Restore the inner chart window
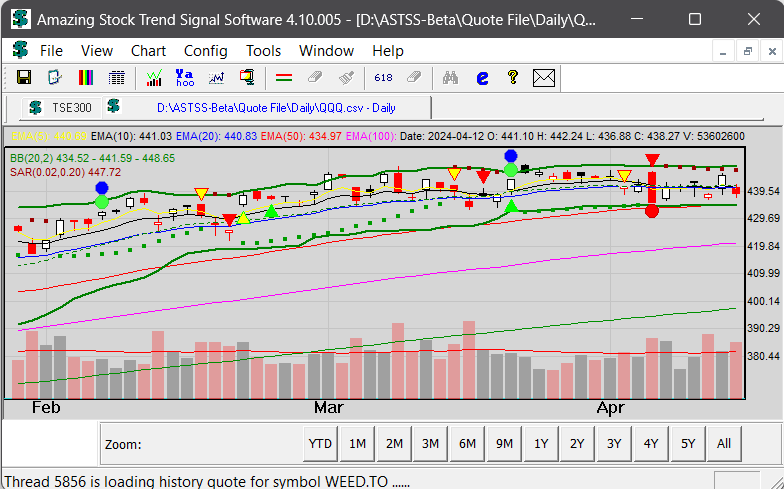The height and width of the screenshot is (489, 784). click(x=746, y=51)
